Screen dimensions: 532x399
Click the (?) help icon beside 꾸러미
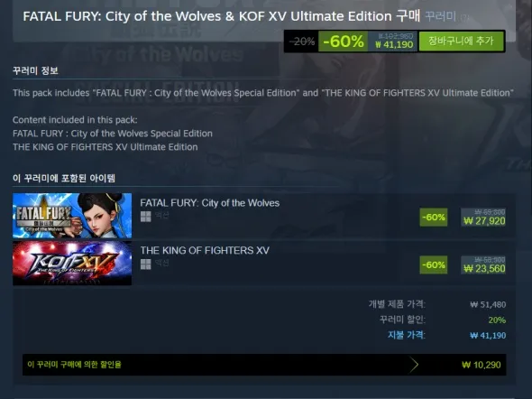tap(464, 17)
